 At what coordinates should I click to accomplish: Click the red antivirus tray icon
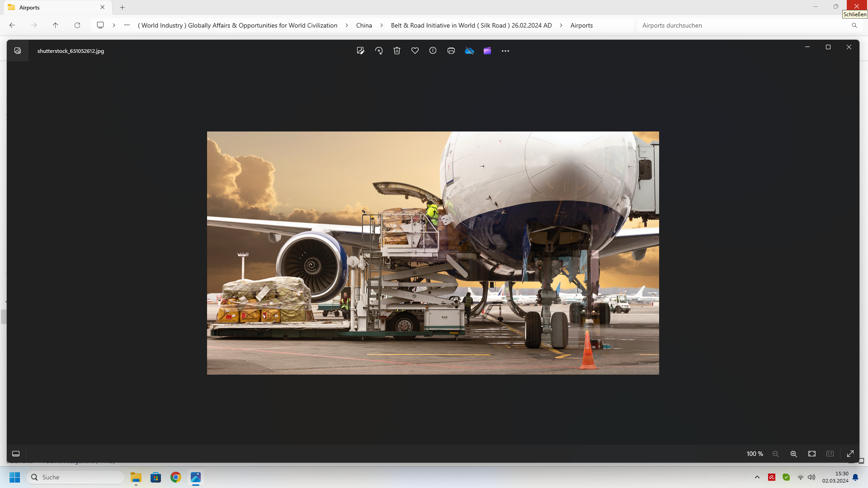[772, 477]
